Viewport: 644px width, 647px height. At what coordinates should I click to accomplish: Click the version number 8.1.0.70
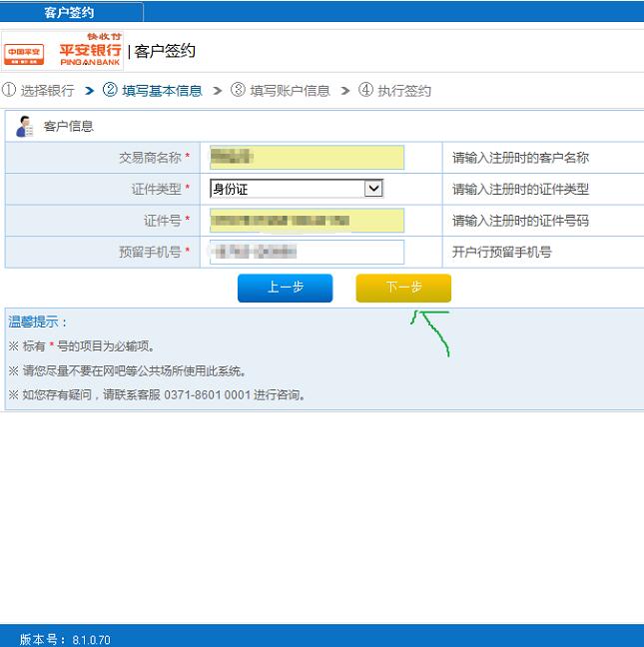(91, 640)
